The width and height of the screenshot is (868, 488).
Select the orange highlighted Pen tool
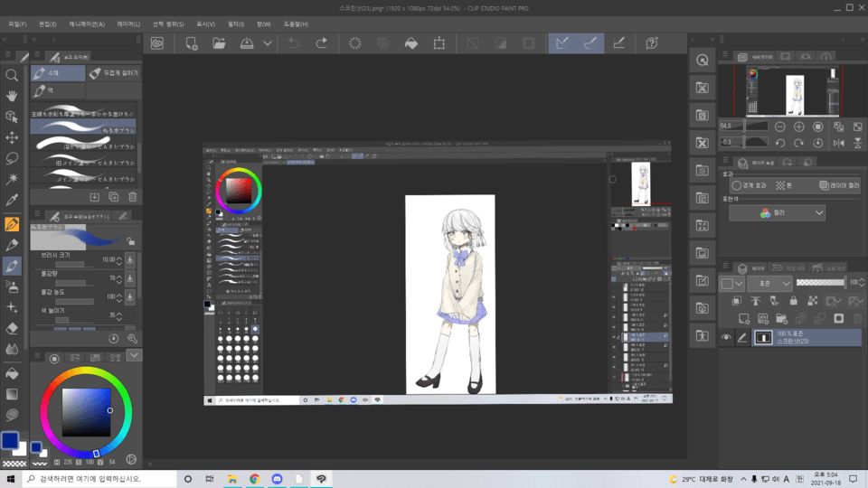tap(12, 224)
